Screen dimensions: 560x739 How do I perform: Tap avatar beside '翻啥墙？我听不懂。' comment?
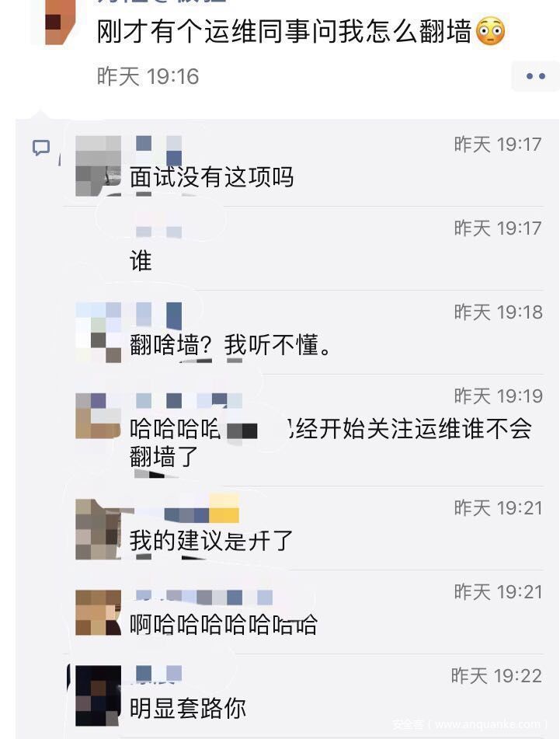98,333
